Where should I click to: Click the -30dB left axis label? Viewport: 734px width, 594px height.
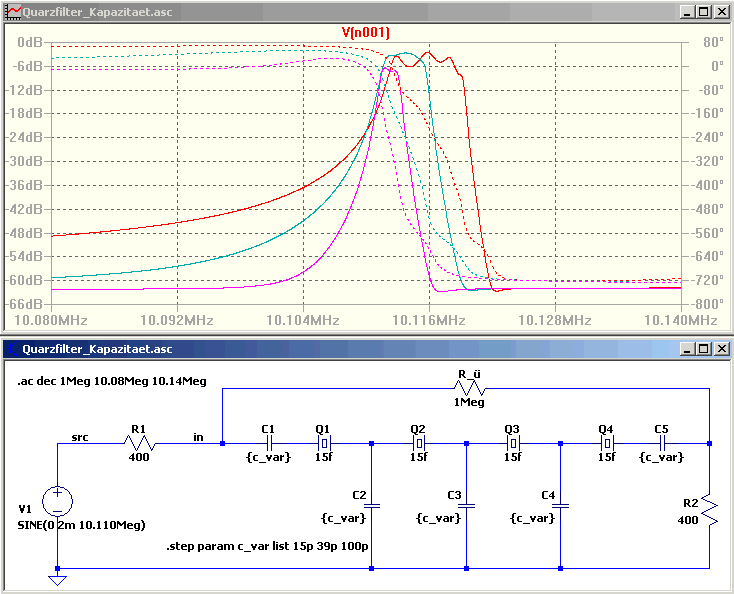pos(23,161)
